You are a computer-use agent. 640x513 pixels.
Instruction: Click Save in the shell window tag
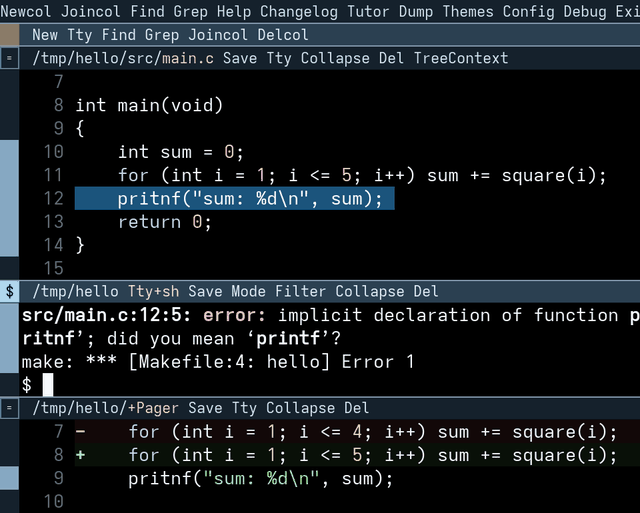pyautogui.click(x=205, y=291)
